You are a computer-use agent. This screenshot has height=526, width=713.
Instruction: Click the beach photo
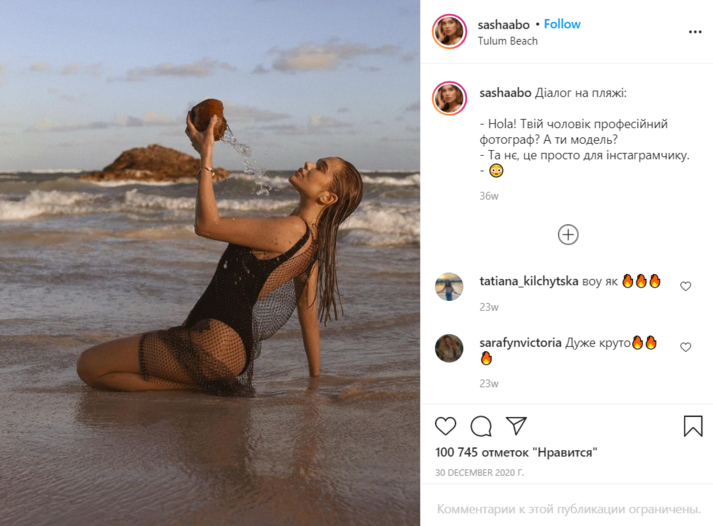210,263
